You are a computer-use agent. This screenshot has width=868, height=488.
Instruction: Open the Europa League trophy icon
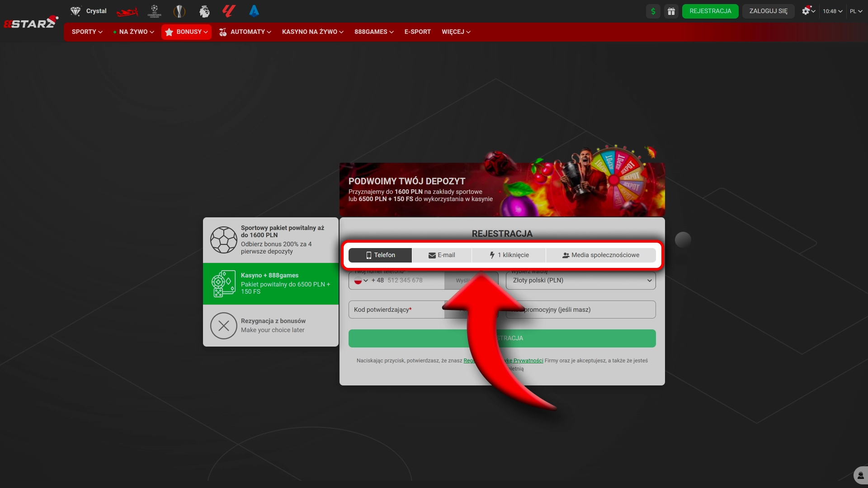point(179,11)
